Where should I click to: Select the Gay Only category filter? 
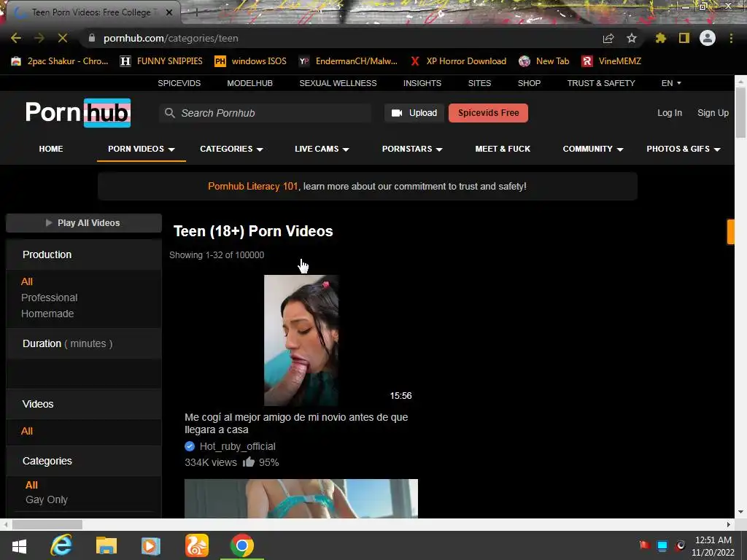tap(46, 499)
